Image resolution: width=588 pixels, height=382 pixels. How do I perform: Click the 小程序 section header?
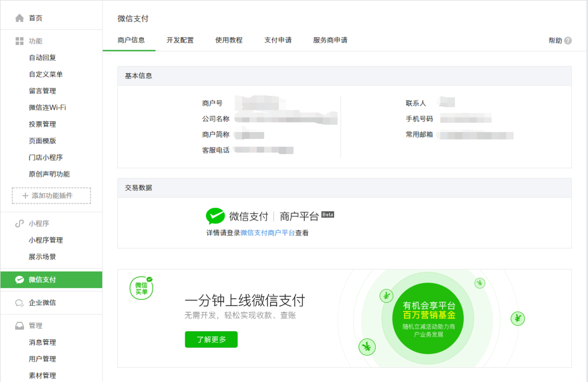tap(39, 223)
